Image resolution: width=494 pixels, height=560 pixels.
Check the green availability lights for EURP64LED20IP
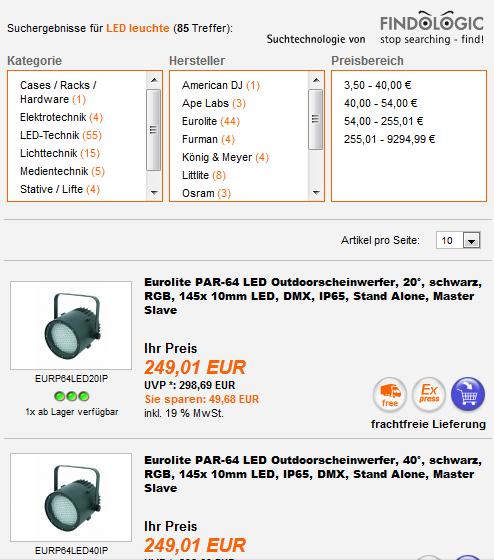pos(71,396)
